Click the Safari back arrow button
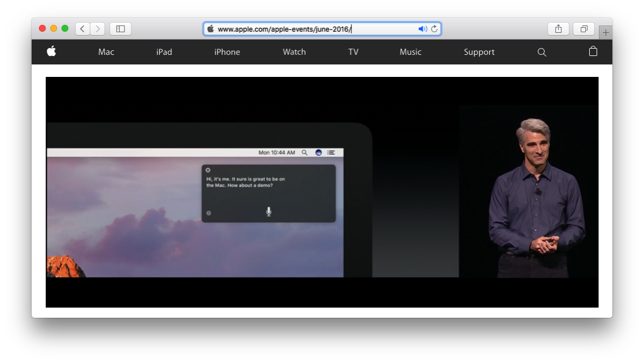The image size is (644, 363). point(82,29)
